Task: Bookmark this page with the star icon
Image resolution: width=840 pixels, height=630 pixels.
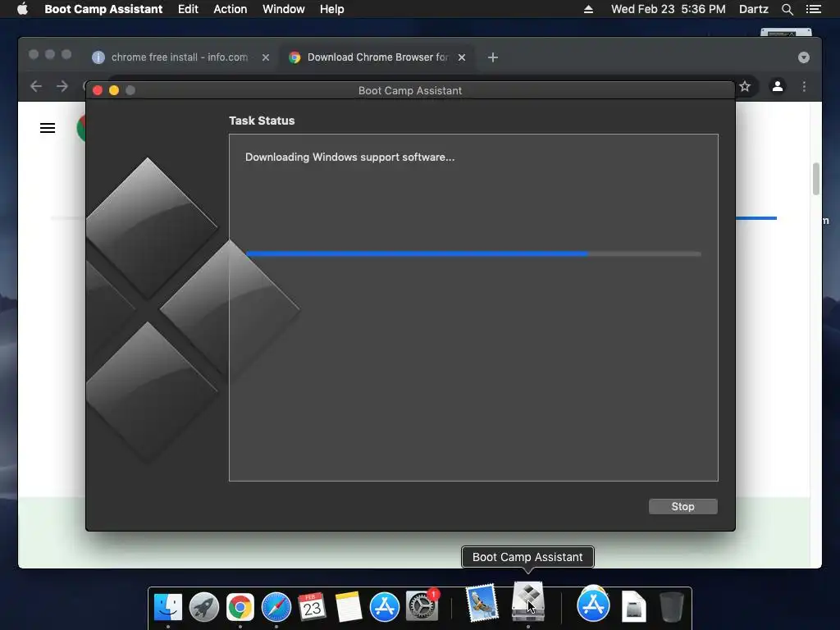Action: (x=745, y=86)
